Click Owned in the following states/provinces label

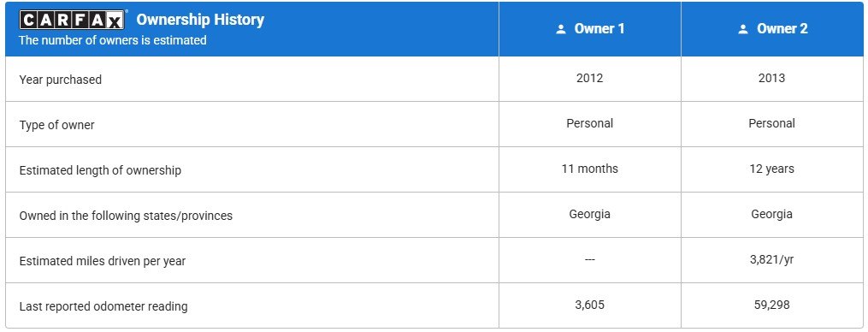(x=126, y=216)
